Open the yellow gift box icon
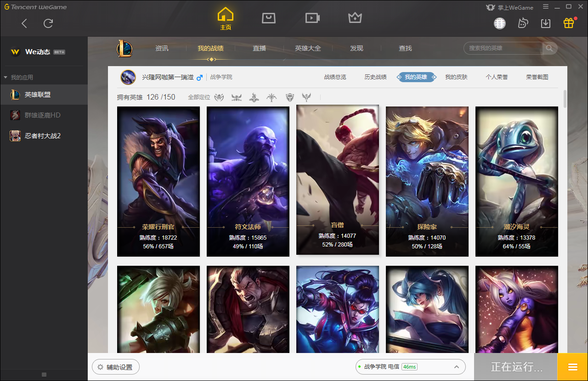The image size is (588, 381). (569, 23)
